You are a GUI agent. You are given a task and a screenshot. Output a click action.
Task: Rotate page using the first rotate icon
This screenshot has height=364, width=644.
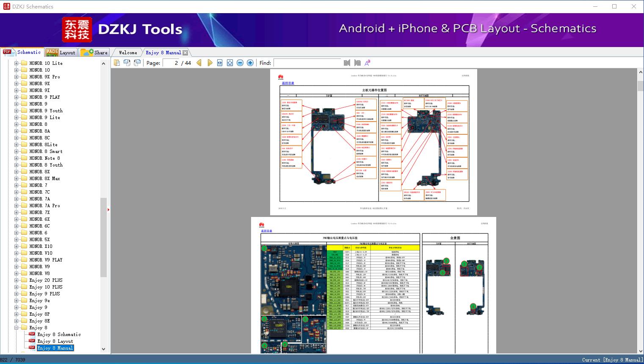point(127,63)
